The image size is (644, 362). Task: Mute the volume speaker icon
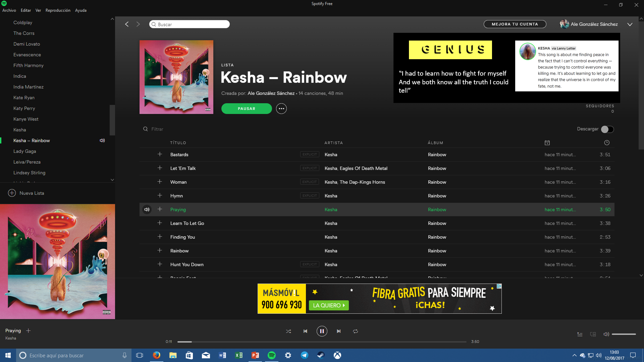pos(606,334)
